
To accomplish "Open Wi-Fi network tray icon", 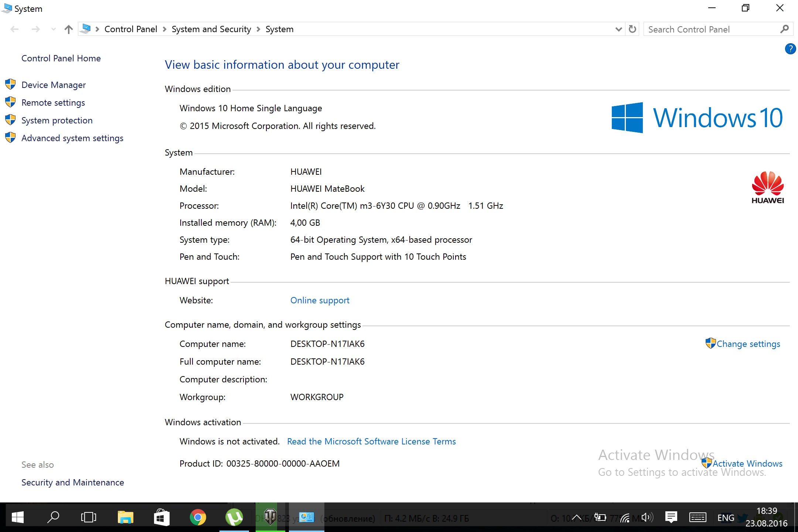I will (625, 518).
